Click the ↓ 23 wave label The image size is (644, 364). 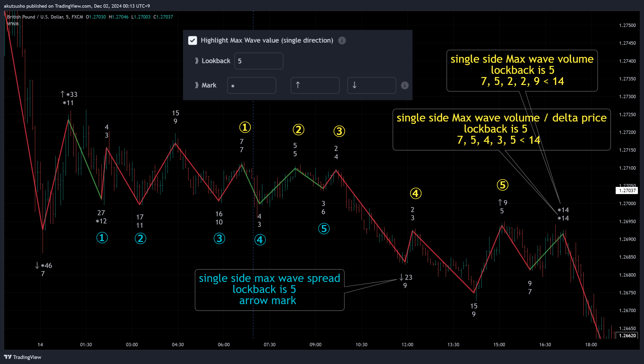coord(406,277)
